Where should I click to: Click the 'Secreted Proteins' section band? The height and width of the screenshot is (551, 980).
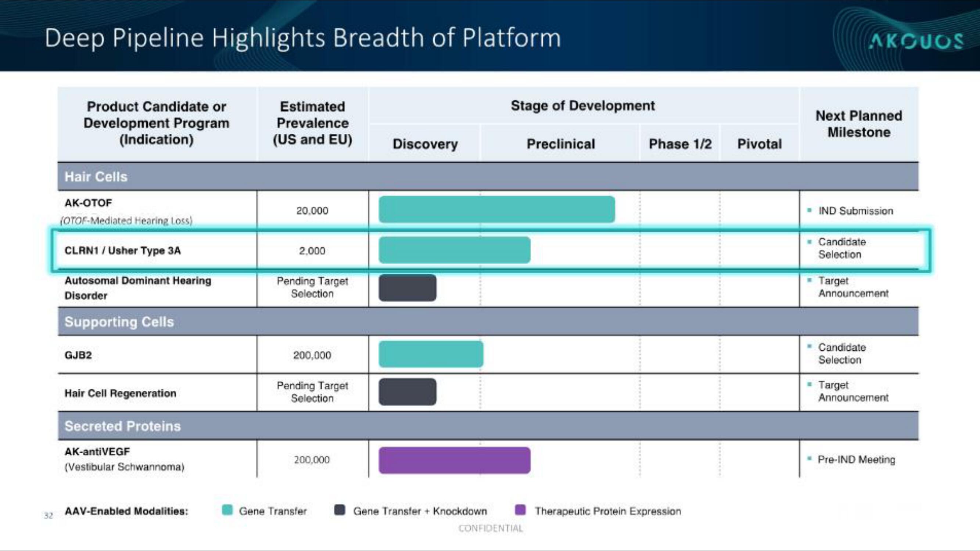[488, 426]
